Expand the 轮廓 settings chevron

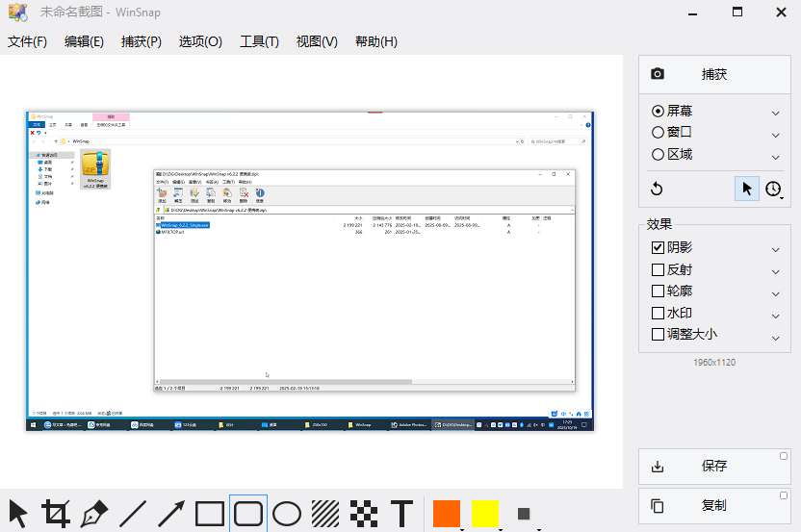coord(775,293)
